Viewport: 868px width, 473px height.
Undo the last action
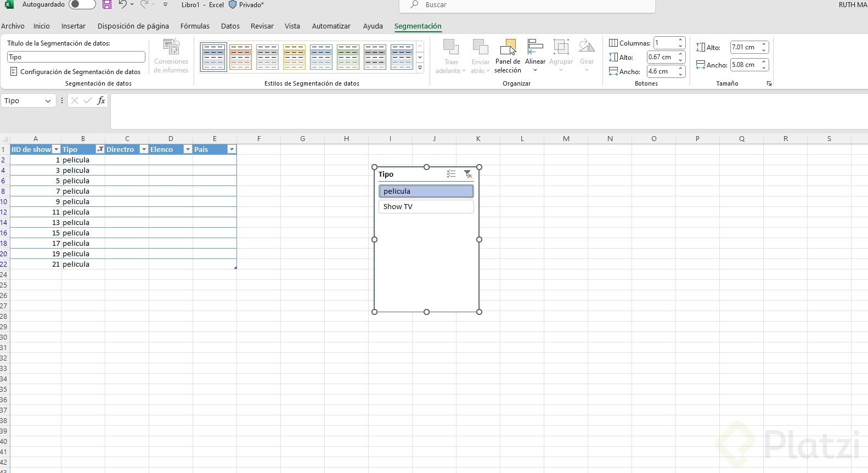(122, 4)
